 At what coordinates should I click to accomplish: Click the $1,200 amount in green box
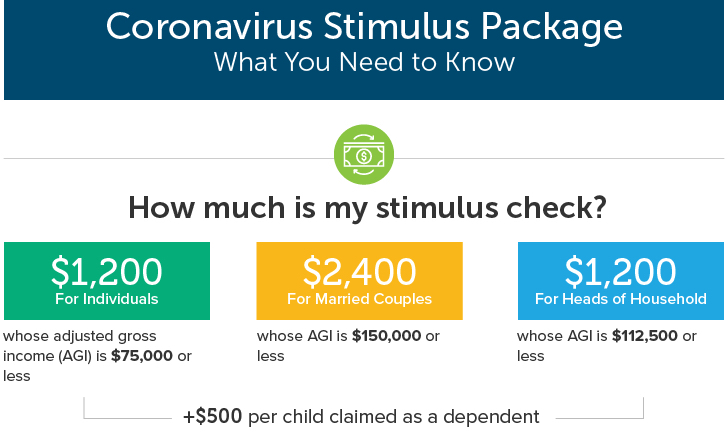coord(107,272)
